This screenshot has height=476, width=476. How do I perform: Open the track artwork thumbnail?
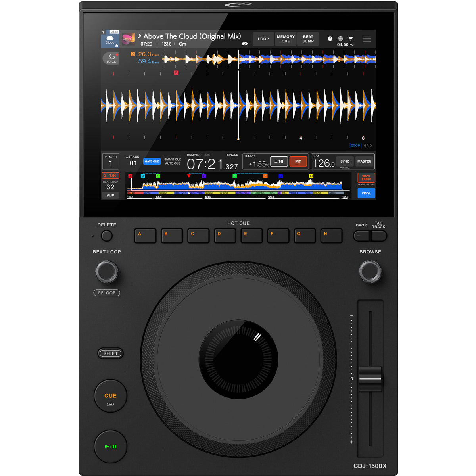pos(128,39)
